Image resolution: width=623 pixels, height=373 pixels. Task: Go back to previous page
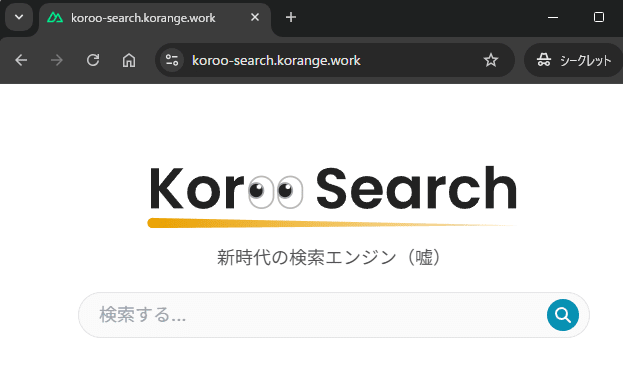pos(21,60)
